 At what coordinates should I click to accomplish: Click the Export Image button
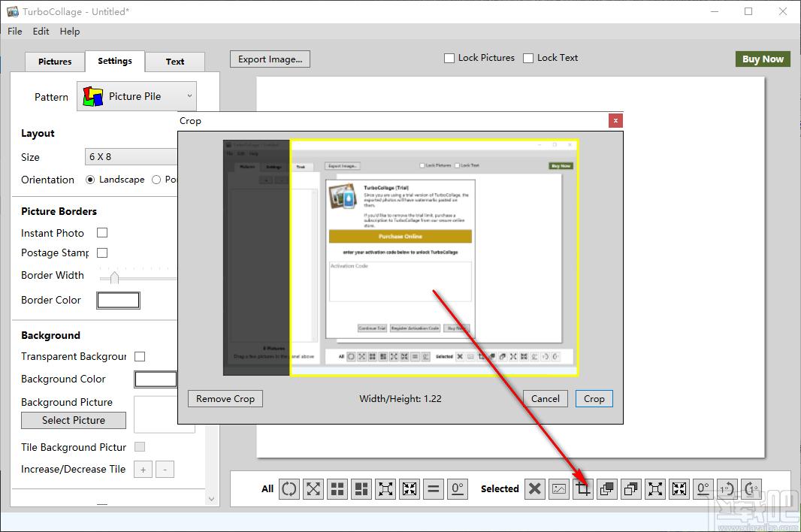coord(270,59)
